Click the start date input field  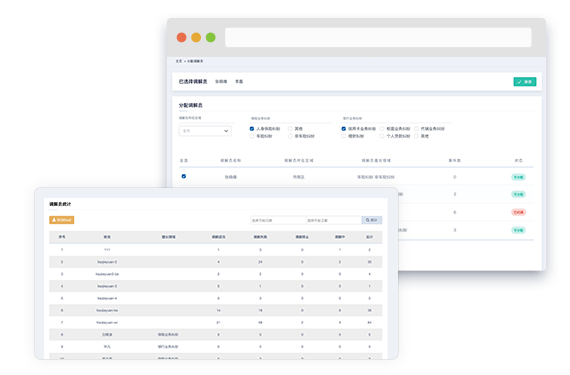[x=278, y=220]
